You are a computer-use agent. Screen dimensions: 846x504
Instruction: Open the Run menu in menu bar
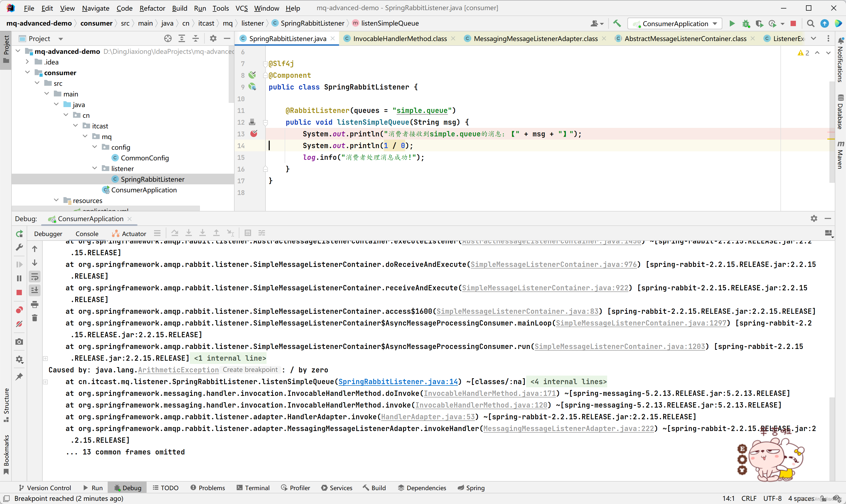click(200, 8)
